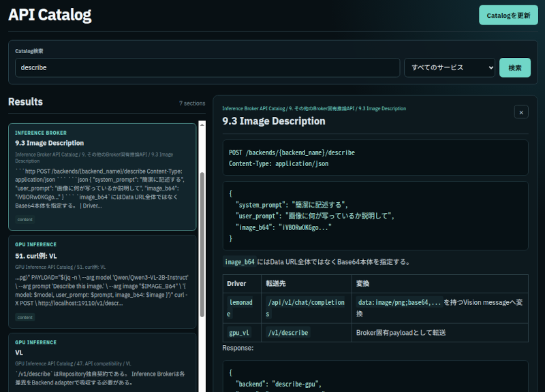The image size is (545, 392).
Task: Click content tag on Image Description card
Action: tap(25, 219)
